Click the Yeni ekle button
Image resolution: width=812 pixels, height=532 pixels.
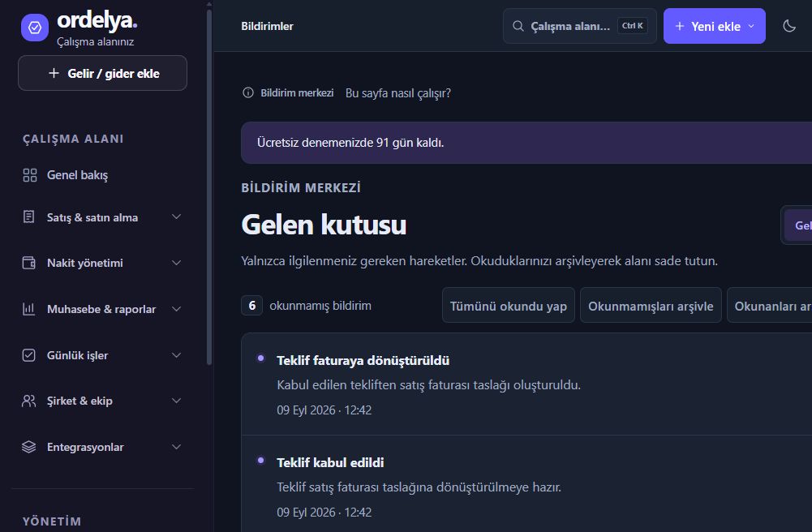point(714,26)
